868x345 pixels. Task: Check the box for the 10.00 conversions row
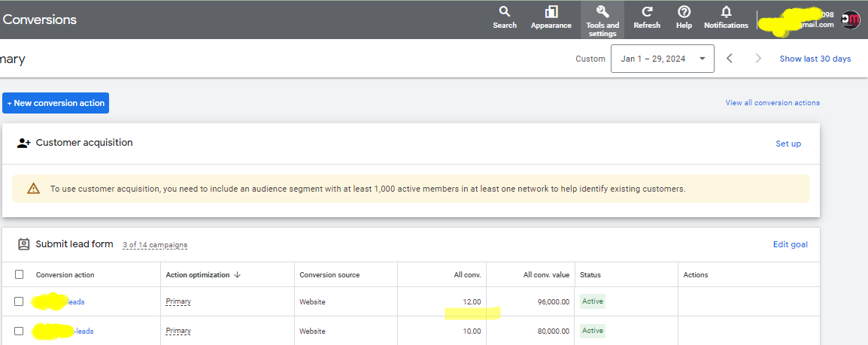[x=19, y=331]
